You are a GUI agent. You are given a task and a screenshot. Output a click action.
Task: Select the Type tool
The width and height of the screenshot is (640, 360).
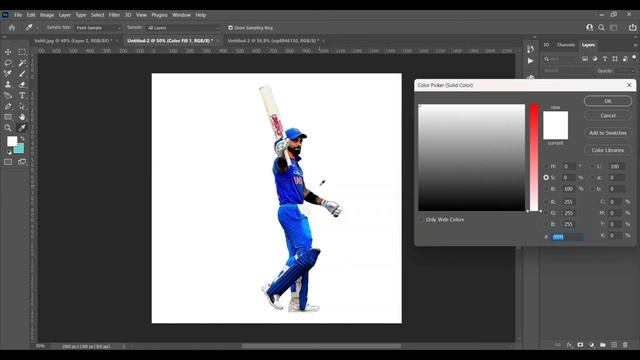(22, 96)
